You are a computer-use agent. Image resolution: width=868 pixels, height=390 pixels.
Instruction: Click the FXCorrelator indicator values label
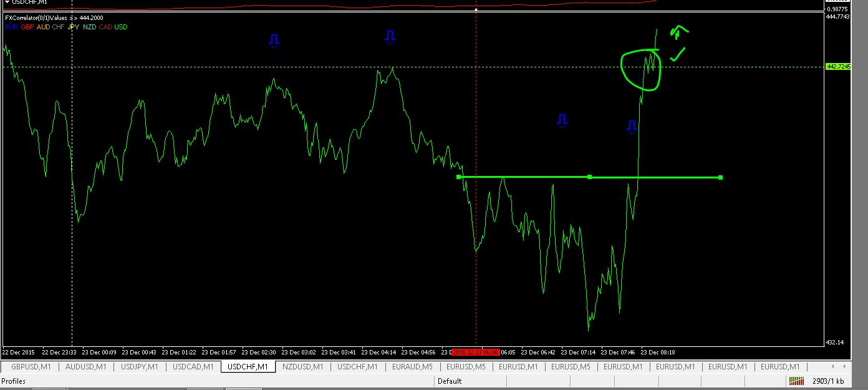pos(54,18)
